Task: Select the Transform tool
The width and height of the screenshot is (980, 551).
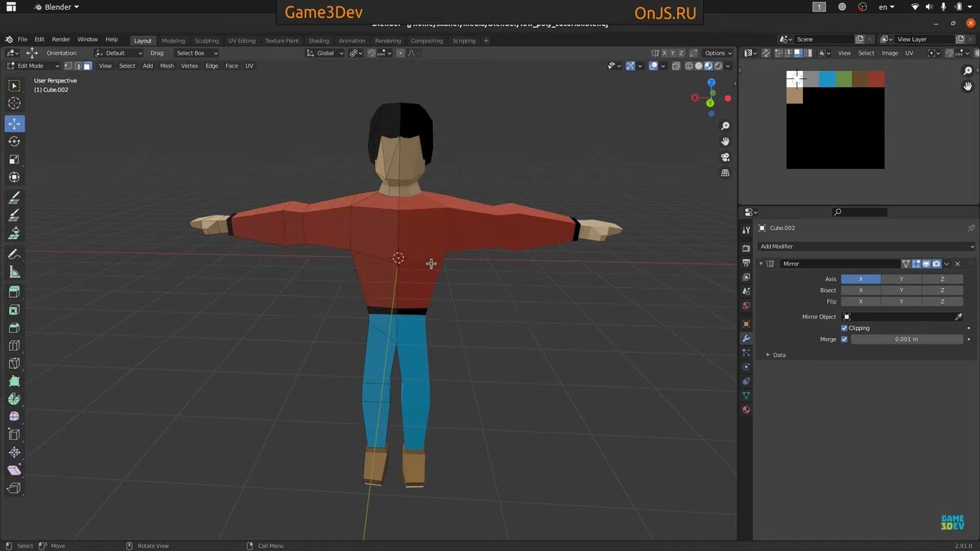Action: click(15, 177)
